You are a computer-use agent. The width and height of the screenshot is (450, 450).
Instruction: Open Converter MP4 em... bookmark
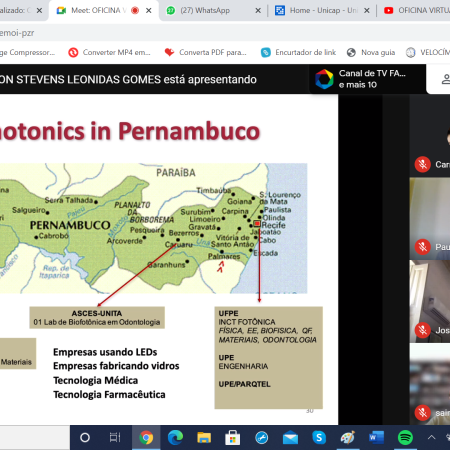point(109,52)
